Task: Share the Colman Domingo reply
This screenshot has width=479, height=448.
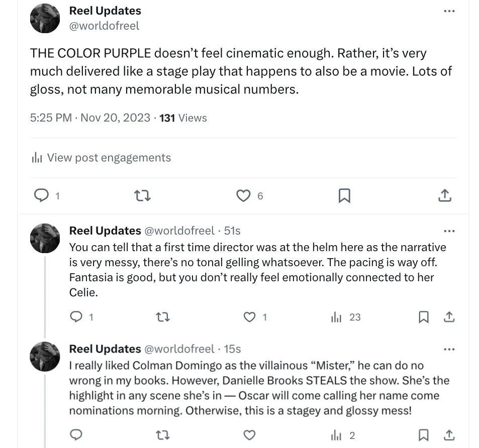Action: (449, 435)
